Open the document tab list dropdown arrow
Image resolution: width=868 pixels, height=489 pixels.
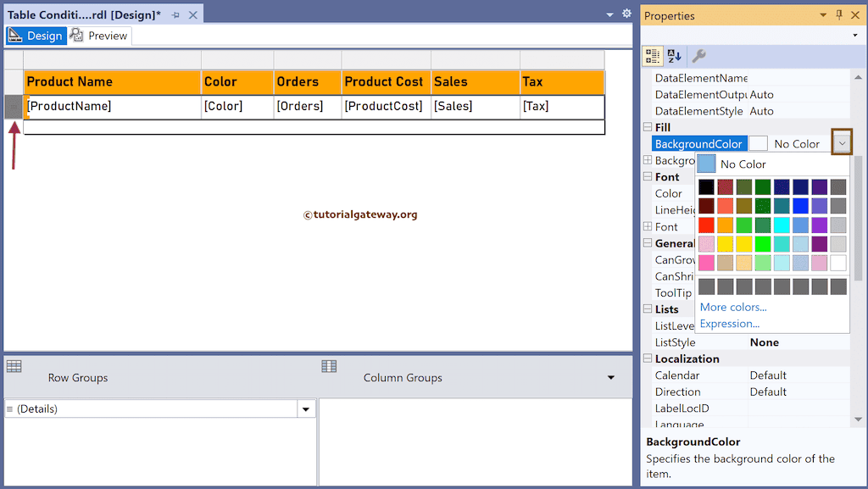(609, 15)
